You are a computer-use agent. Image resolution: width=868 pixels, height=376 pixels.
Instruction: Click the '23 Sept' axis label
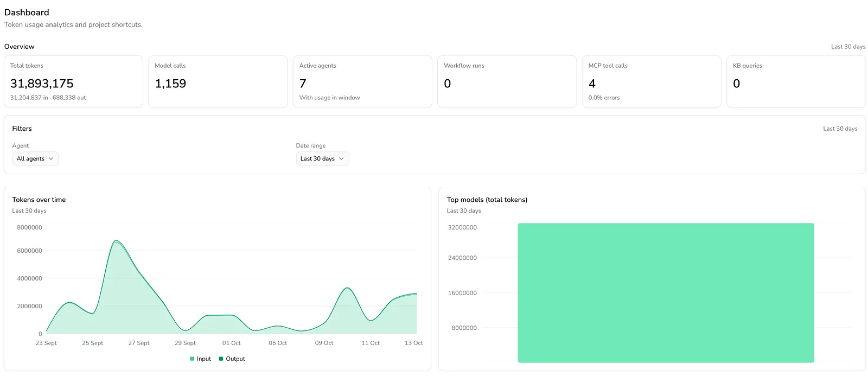[x=46, y=343]
